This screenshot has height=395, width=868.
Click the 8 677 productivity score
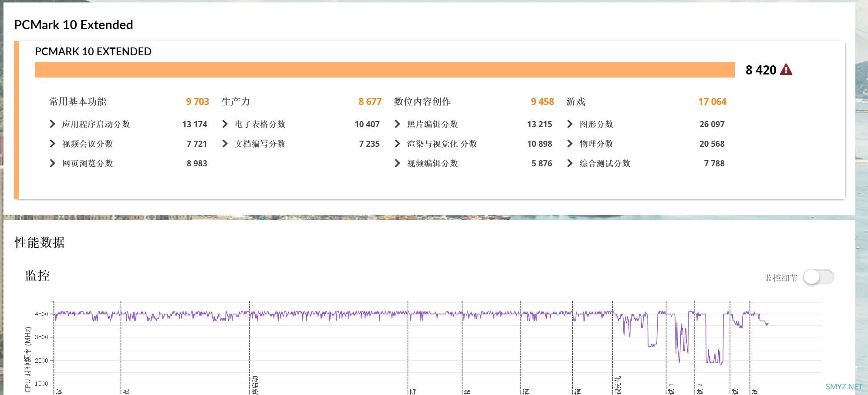click(x=370, y=101)
